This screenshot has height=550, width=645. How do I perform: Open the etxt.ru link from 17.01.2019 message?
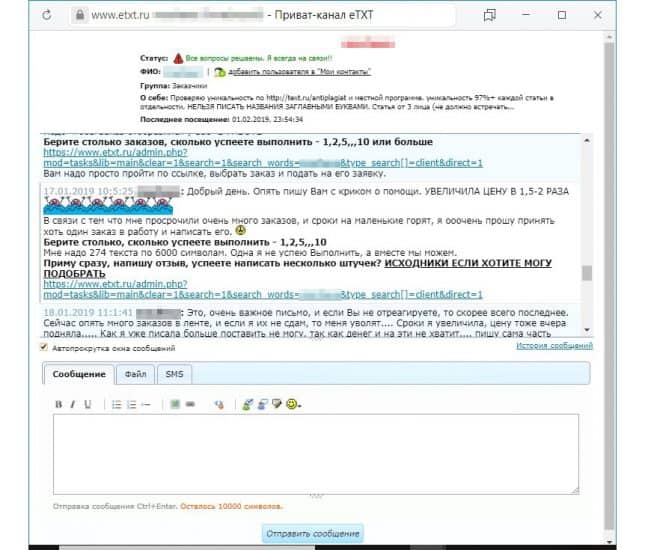(x=263, y=290)
